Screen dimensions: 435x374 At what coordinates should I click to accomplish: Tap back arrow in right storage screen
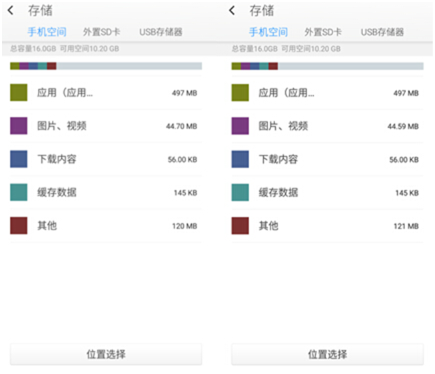pyautogui.click(x=232, y=10)
